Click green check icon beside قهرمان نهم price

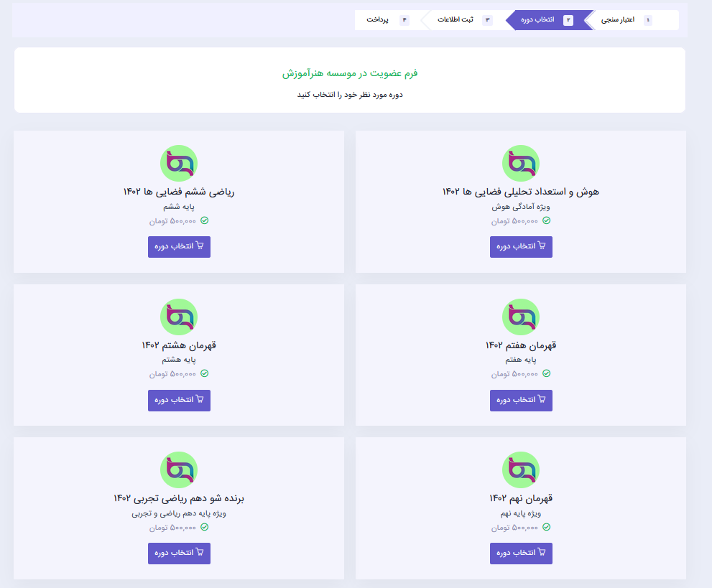546,527
